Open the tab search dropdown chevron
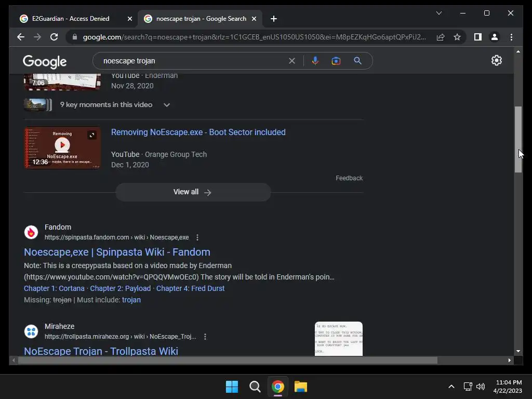 point(438,13)
